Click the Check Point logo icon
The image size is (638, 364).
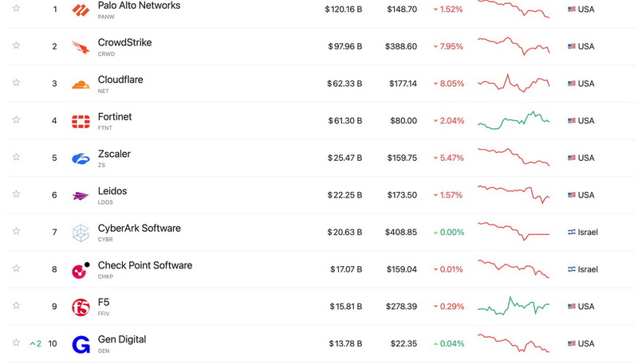(x=81, y=270)
